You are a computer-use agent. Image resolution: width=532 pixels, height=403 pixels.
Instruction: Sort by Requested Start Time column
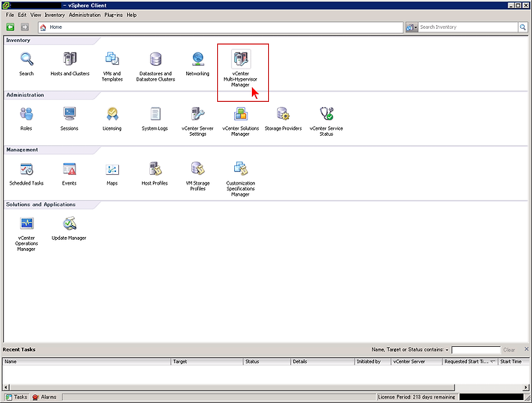coord(470,362)
